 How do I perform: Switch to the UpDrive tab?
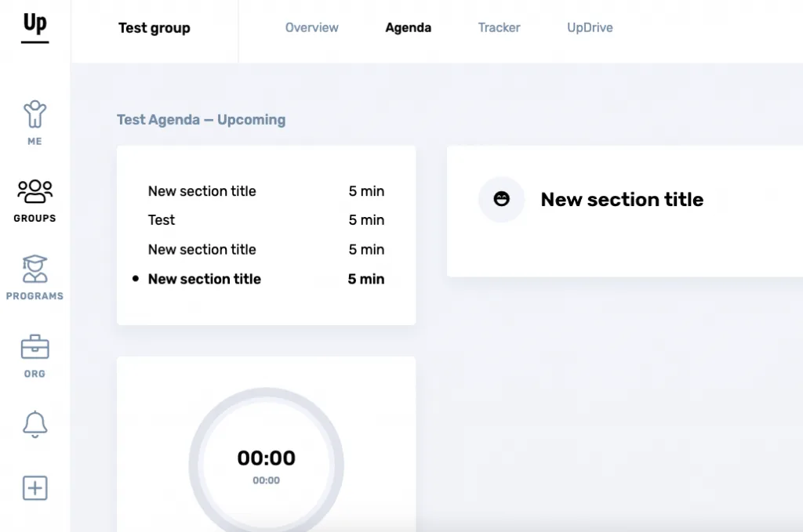[x=590, y=27]
